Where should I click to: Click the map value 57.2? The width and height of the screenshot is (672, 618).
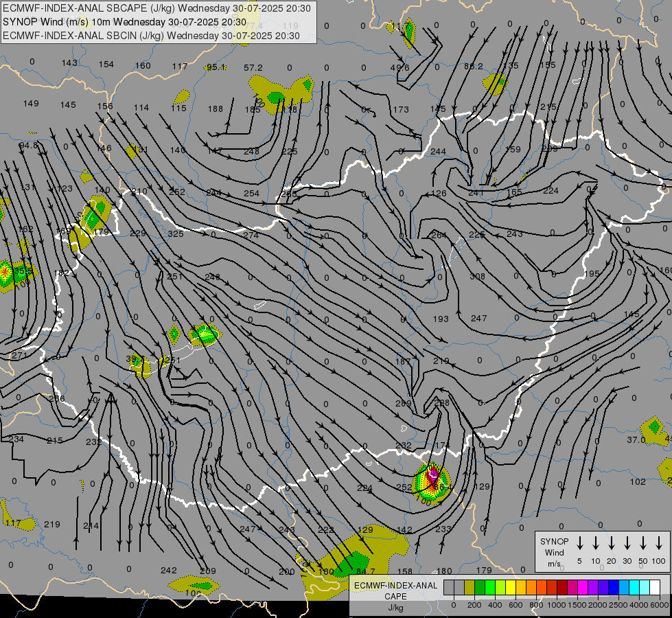(x=253, y=68)
